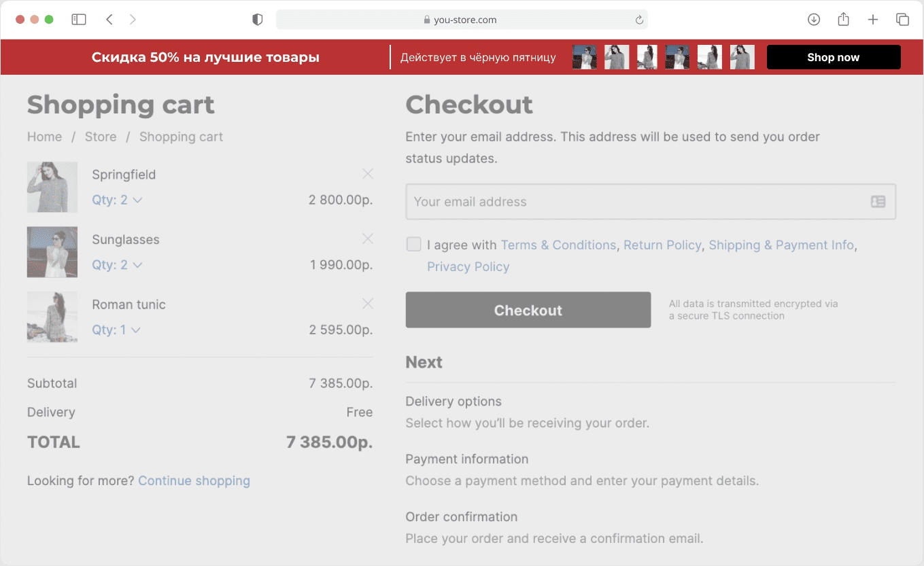Open a new tab with the plus icon

[x=873, y=20]
